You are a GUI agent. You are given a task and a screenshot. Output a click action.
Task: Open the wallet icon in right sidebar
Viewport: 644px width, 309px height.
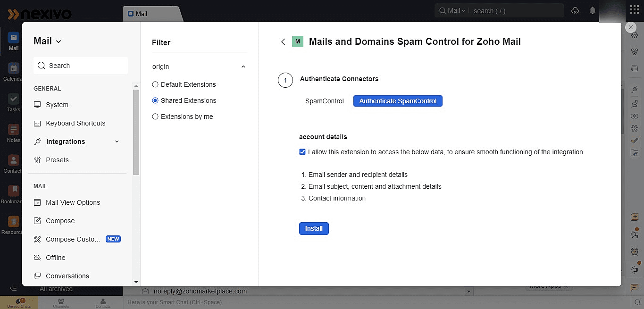click(635, 68)
